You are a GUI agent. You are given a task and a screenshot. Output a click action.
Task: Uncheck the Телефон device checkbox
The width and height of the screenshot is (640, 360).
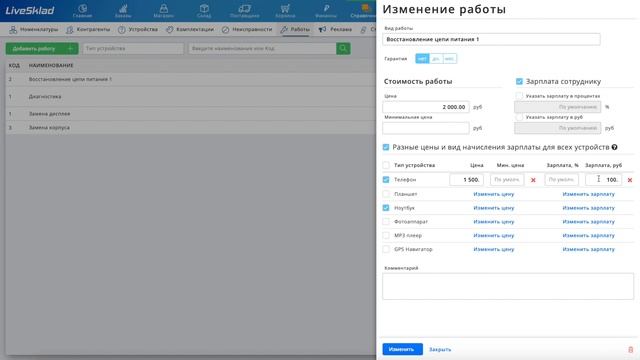pos(386,180)
